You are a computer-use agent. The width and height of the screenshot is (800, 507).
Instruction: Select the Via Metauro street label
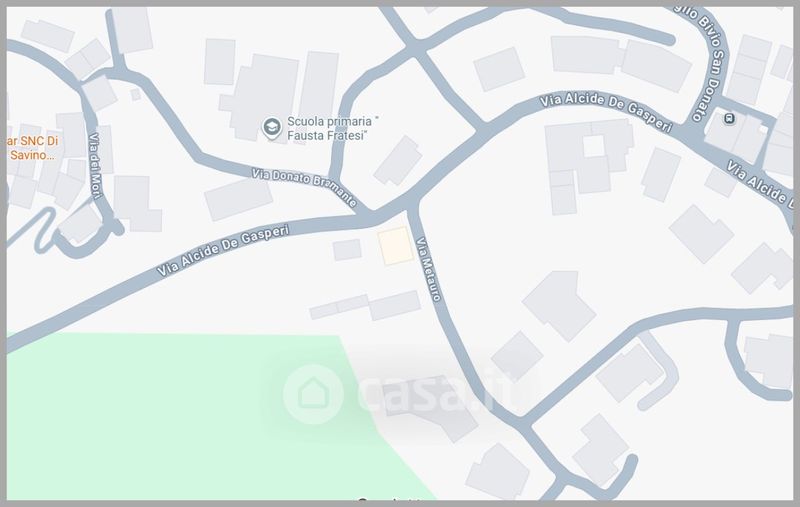tap(429, 269)
